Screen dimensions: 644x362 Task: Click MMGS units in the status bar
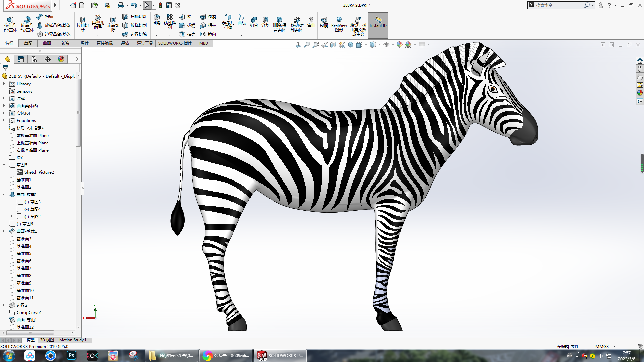point(602,346)
